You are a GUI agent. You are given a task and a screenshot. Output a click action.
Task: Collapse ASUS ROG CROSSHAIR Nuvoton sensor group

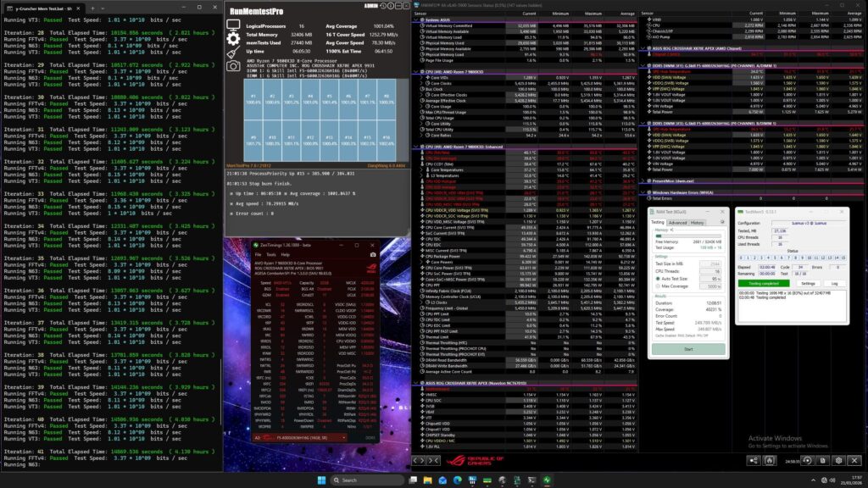415,383
